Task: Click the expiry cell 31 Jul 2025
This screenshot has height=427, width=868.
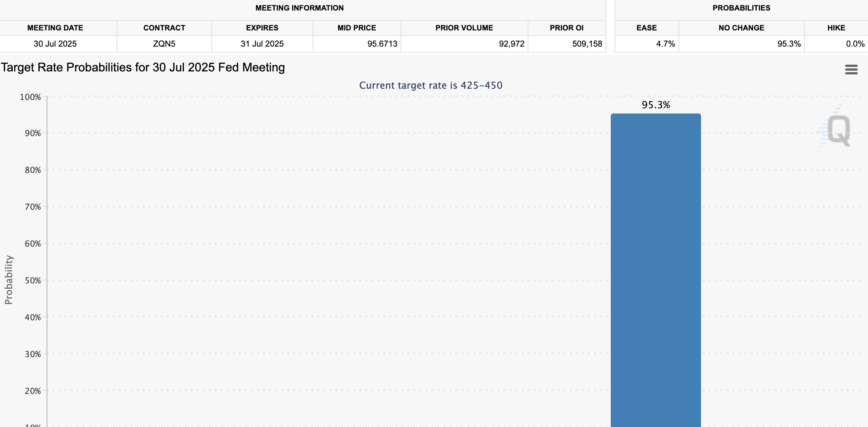Action: (262, 44)
